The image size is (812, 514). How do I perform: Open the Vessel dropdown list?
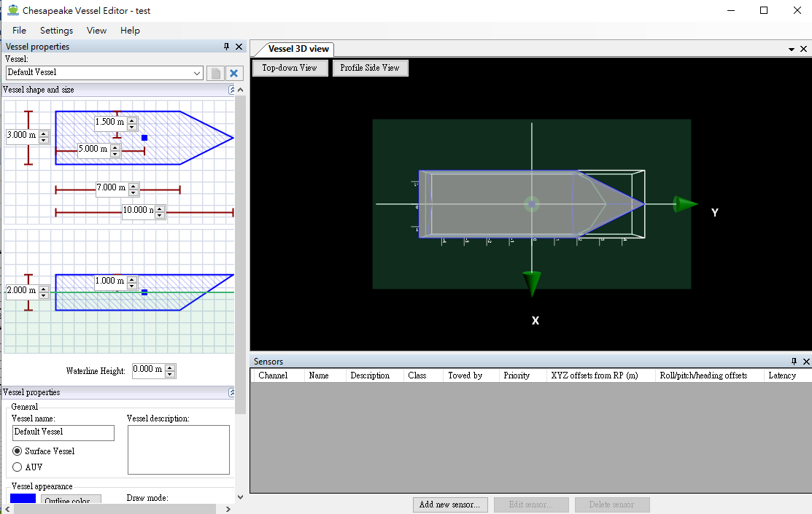(x=197, y=73)
